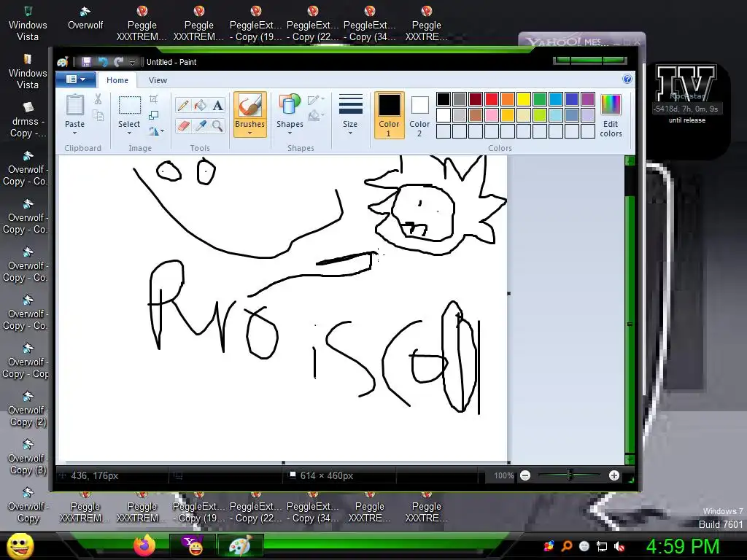The height and width of the screenshot is (560, 747).
Task: Click the smiley Start button
Action: coord(20,545)
